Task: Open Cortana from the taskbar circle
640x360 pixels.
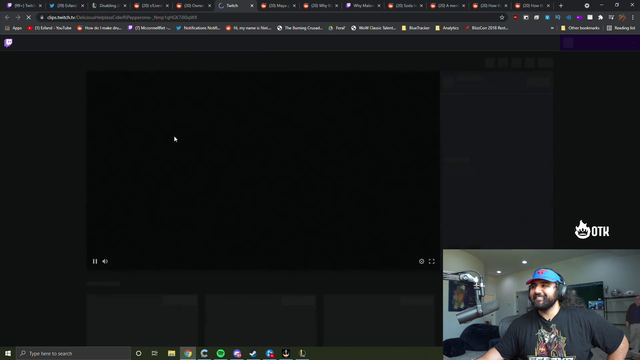Action: tap(138, 353)
